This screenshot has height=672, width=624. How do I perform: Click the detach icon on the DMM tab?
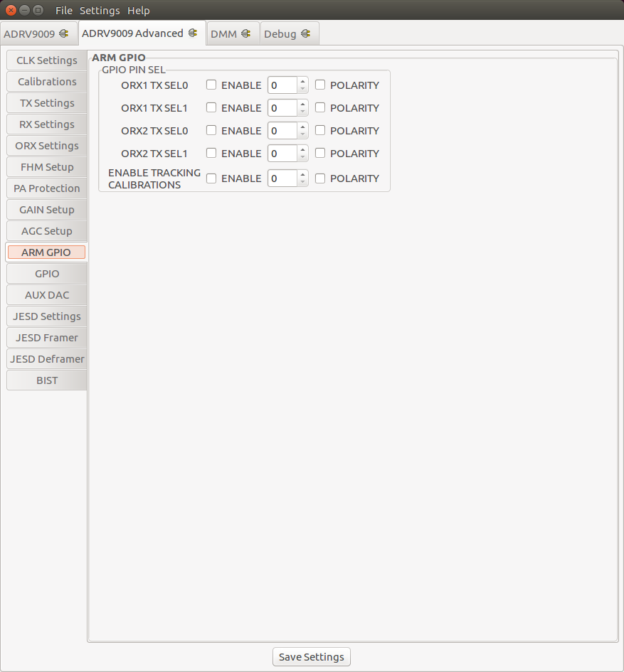(x=248, y=33)
